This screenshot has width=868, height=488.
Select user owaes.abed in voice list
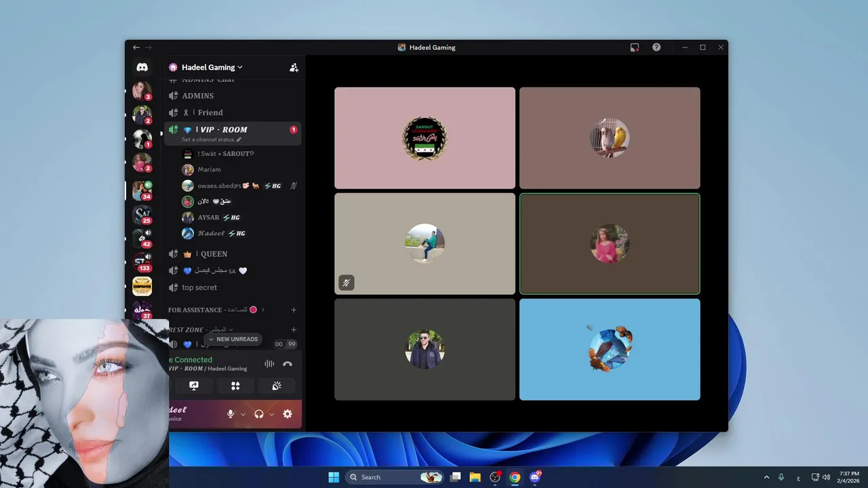tap(240, 186)
